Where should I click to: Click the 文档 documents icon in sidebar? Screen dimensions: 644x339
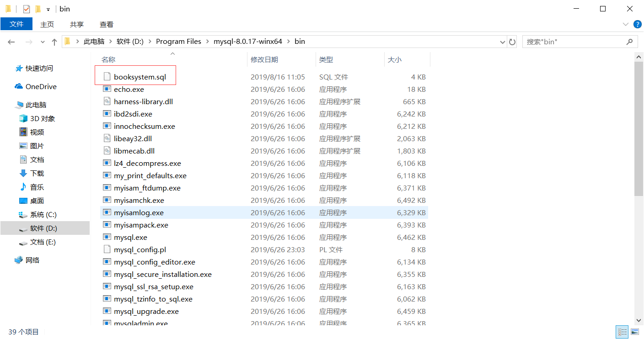pos(23,159)
